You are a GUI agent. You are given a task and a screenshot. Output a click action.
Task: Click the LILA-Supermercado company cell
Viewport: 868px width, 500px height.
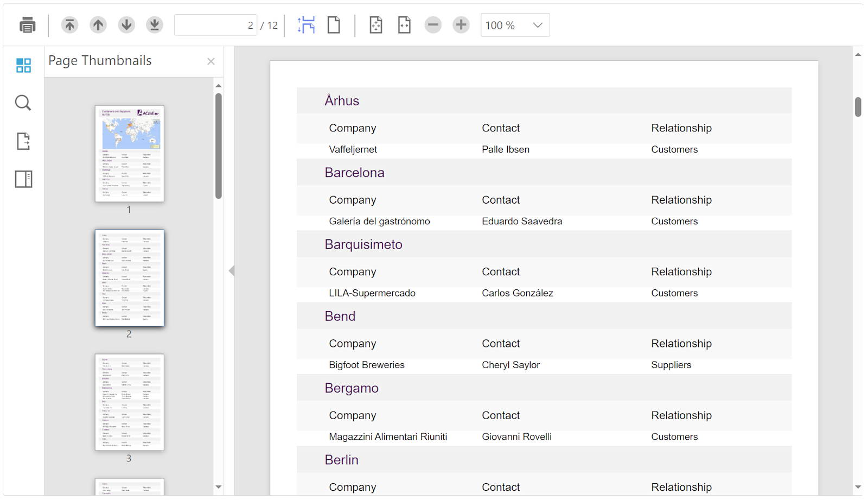pyautogui.click(x=372, y=293)
